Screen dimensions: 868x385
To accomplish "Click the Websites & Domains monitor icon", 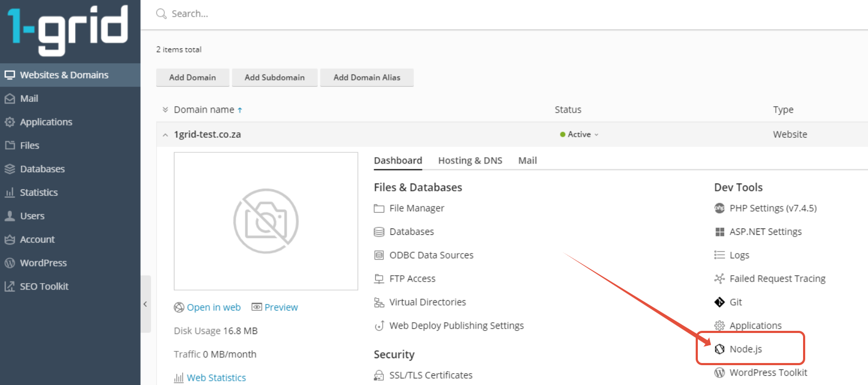I will [10, 75].
